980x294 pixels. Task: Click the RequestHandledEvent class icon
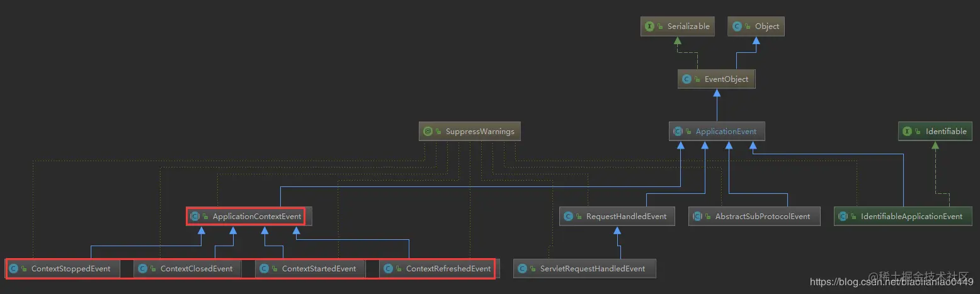coord(568,217)
